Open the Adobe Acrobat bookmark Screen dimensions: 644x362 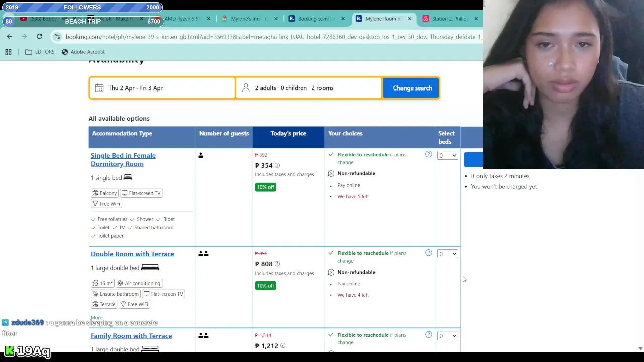coord(83,52)
